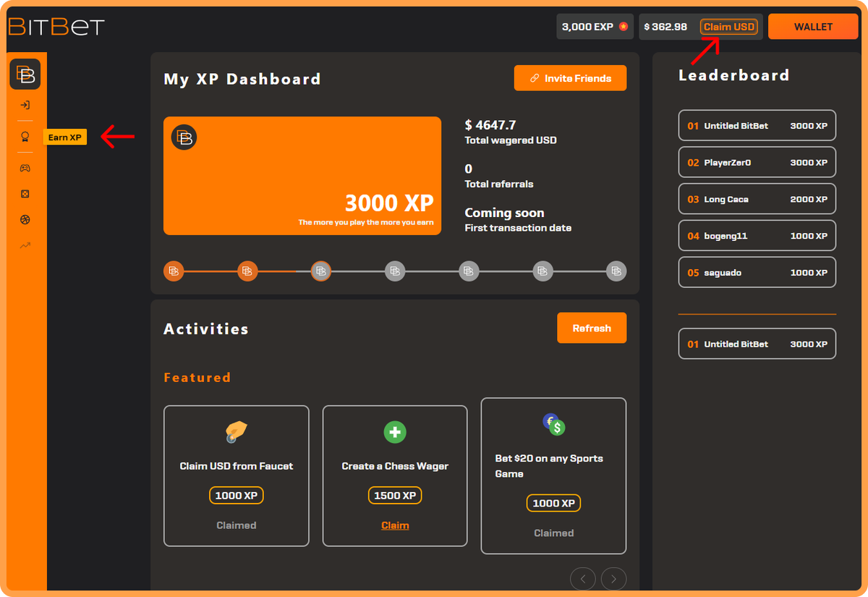Click the Featured section heading
Image resolution: width=868 pixels, height=597 pixels.
tap(197, 378)
